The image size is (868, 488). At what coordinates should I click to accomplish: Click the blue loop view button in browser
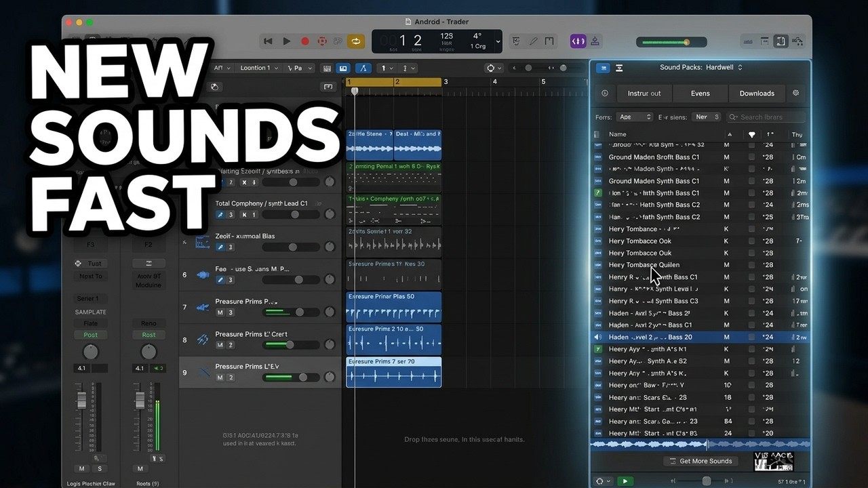602,68
